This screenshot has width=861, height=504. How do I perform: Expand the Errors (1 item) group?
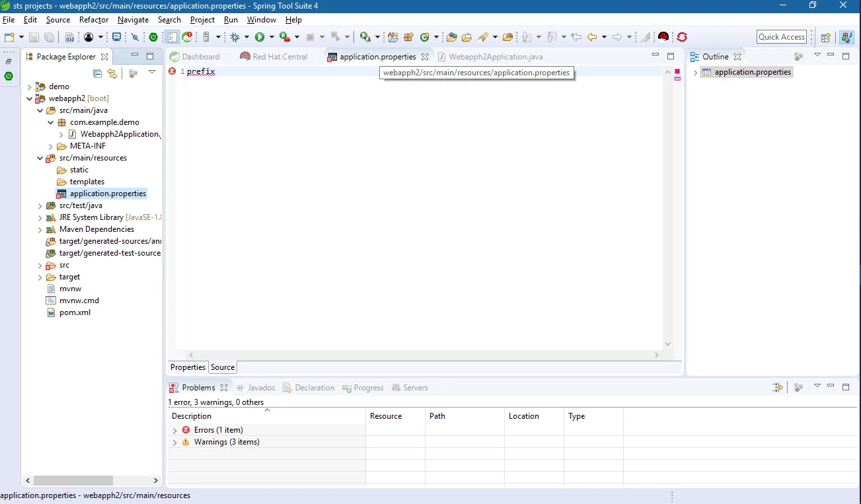pos(174,430)
